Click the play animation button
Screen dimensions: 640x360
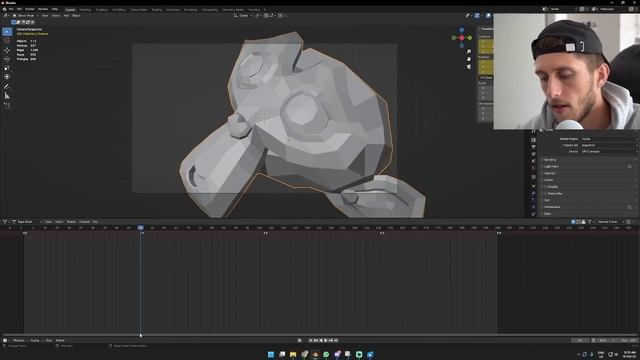point(326,340)
